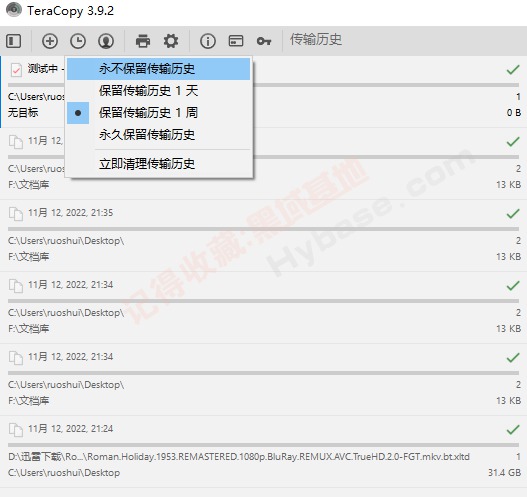Click green checkmark of 21:35 transfer
This screenshot has height=497, width=527.
513,213
